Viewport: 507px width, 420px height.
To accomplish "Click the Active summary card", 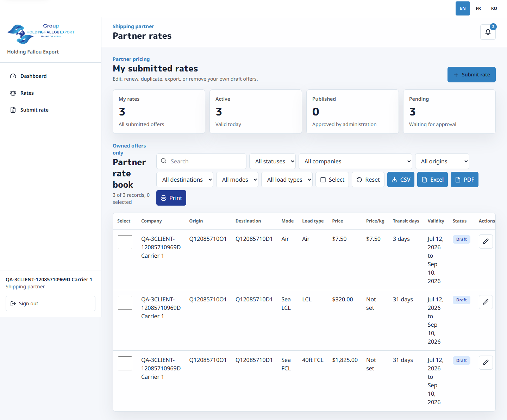I will point(256,112).
